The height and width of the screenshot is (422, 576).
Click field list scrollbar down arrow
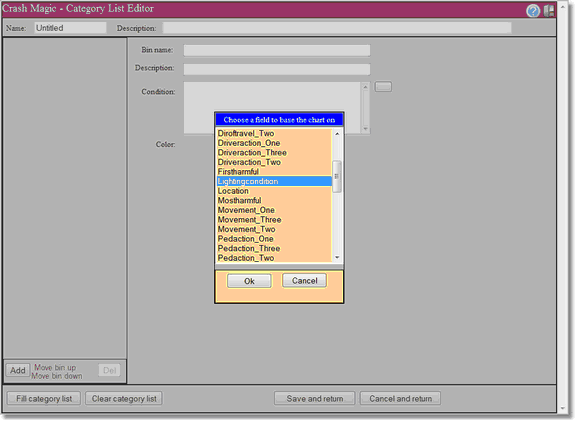pyautogui.click(x=337, y=257)
